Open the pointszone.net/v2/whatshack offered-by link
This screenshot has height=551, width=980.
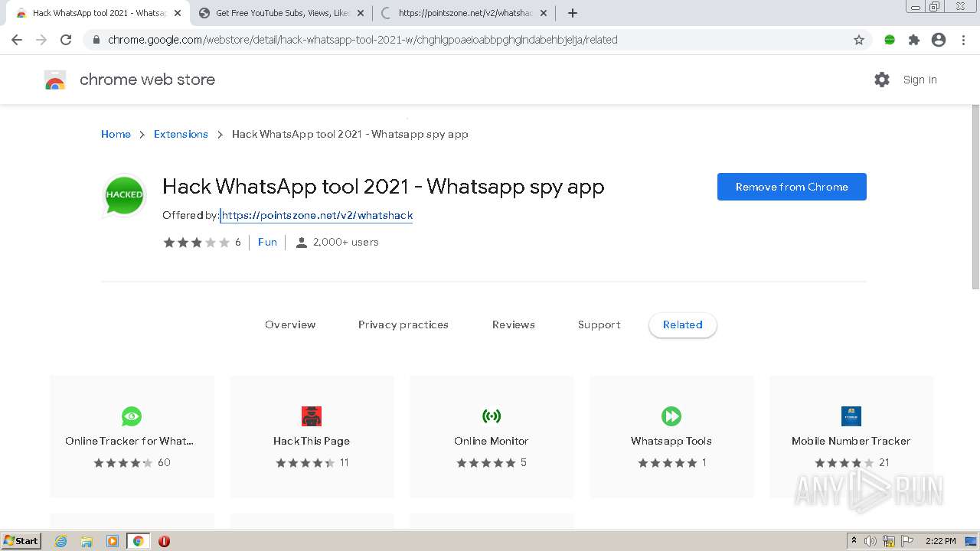(x=317, y=215)
